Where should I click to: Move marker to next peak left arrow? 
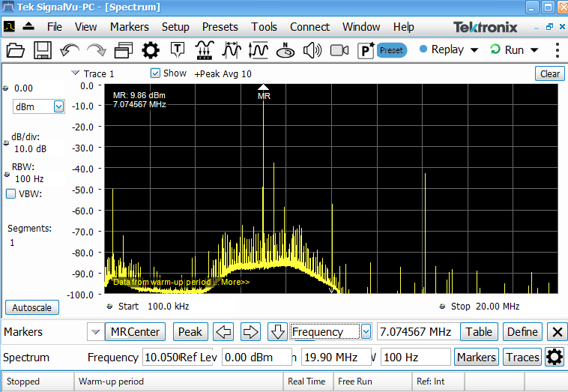[224, 332]
